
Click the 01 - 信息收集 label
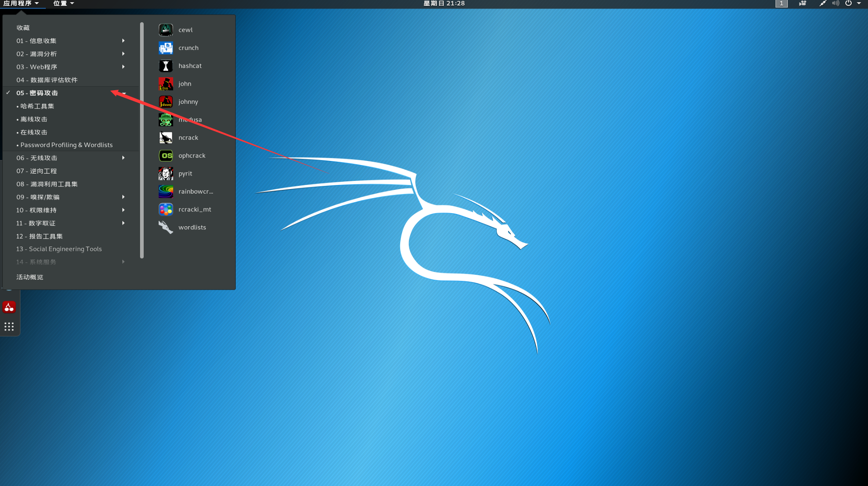[36, 41]
